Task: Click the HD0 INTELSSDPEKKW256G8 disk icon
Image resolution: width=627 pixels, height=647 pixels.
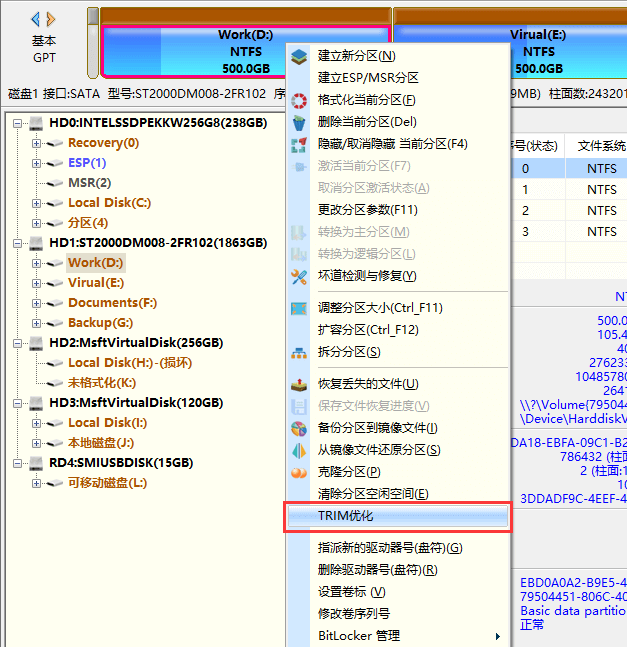Action: click(36, 123)
